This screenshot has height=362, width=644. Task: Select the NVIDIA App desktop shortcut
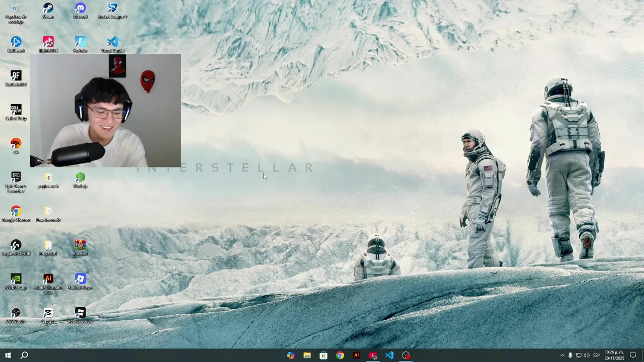16,282
